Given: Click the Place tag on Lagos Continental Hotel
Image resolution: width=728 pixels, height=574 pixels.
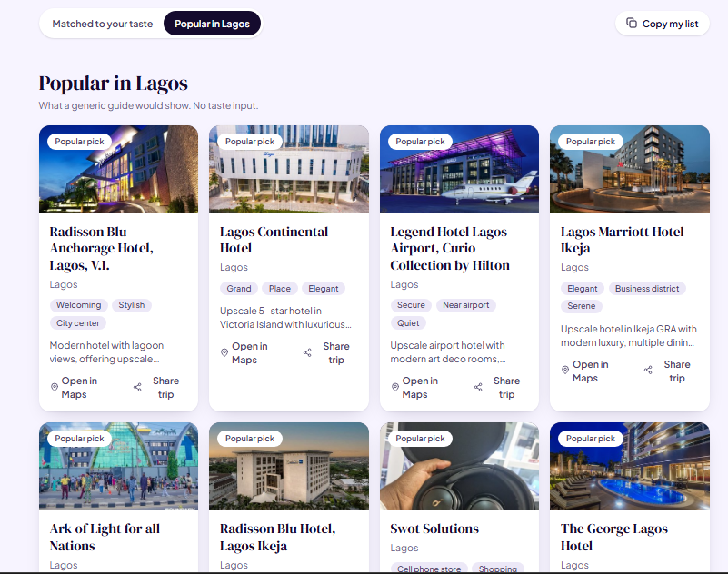Looking at the screenshot, I should click(280, 289).
